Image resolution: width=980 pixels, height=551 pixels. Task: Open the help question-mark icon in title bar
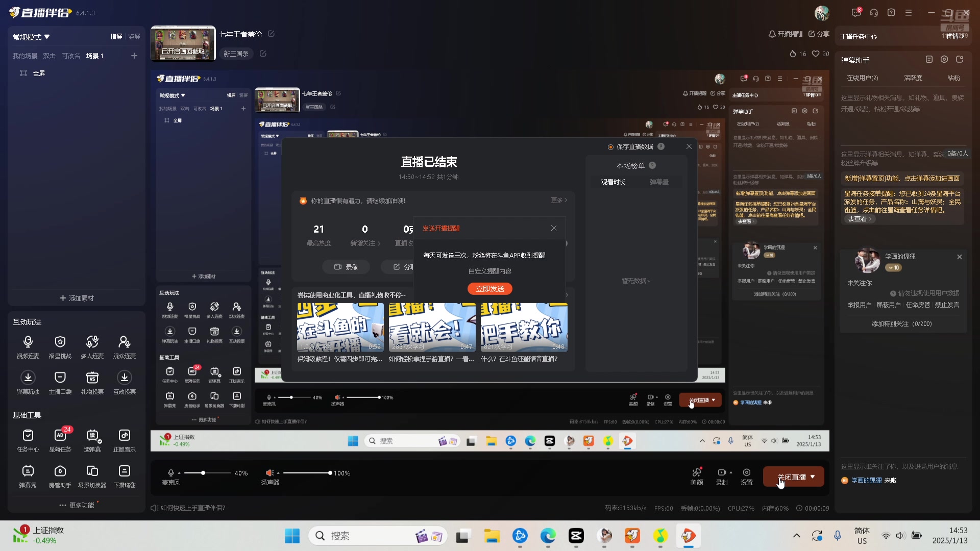(891, 13)
